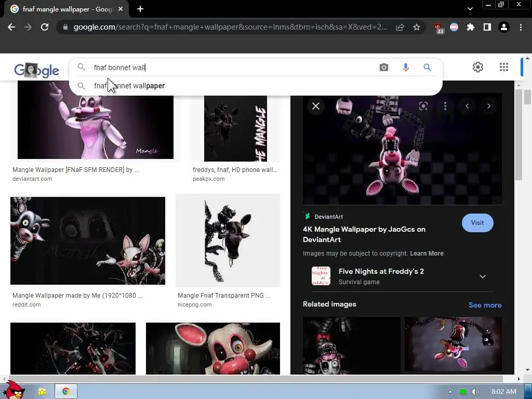
Task: Switch to Chrome in the taskbar
Action: point(66,392)
